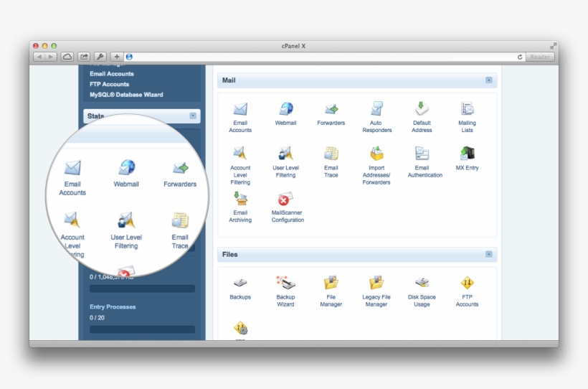Open MySQL Database Wizard link
Viewport: 588px width, 389px height.
[126, 95]
